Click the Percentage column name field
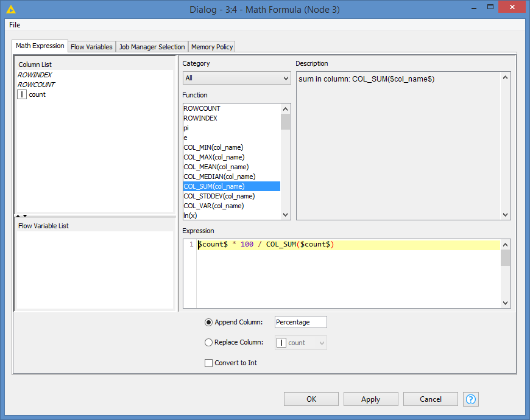 tap(300, 321)
